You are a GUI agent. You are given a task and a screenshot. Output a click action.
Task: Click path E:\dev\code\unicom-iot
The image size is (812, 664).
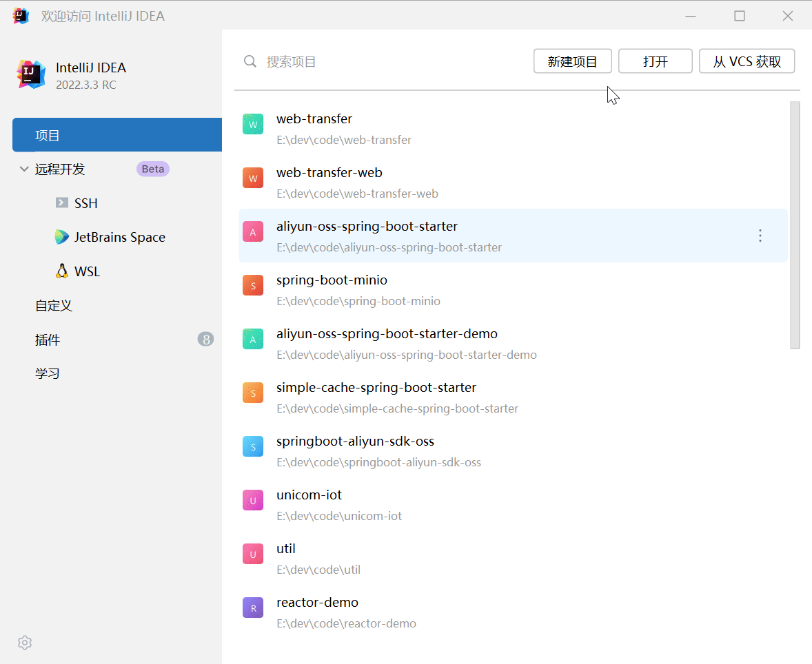338,516
